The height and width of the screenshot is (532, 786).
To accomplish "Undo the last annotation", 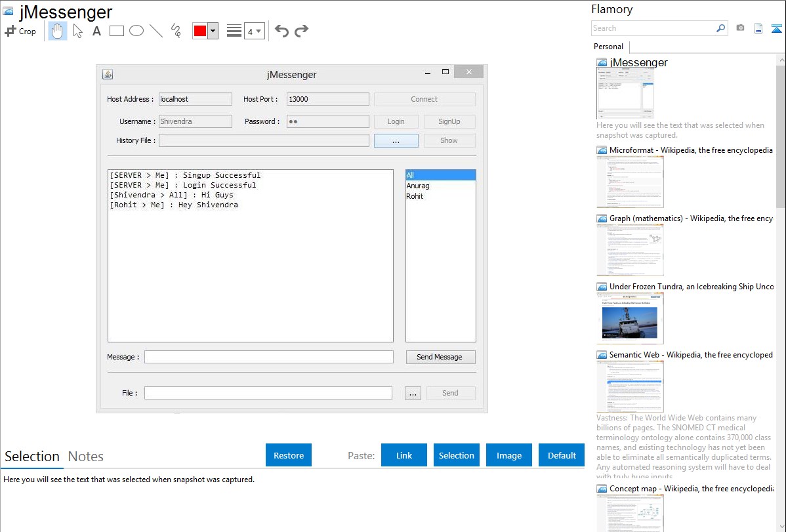I will pos(281,31).
